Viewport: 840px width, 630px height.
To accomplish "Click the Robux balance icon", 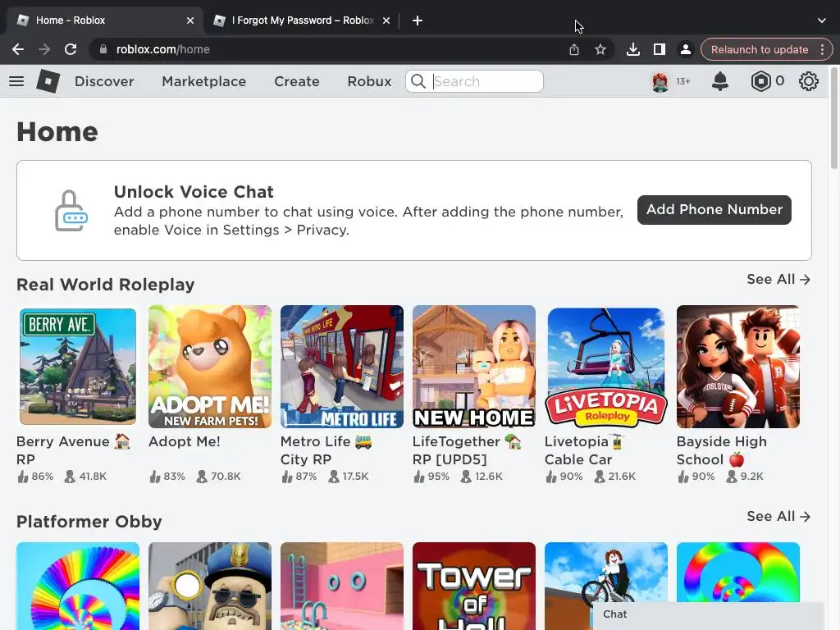I will point(760,81).
